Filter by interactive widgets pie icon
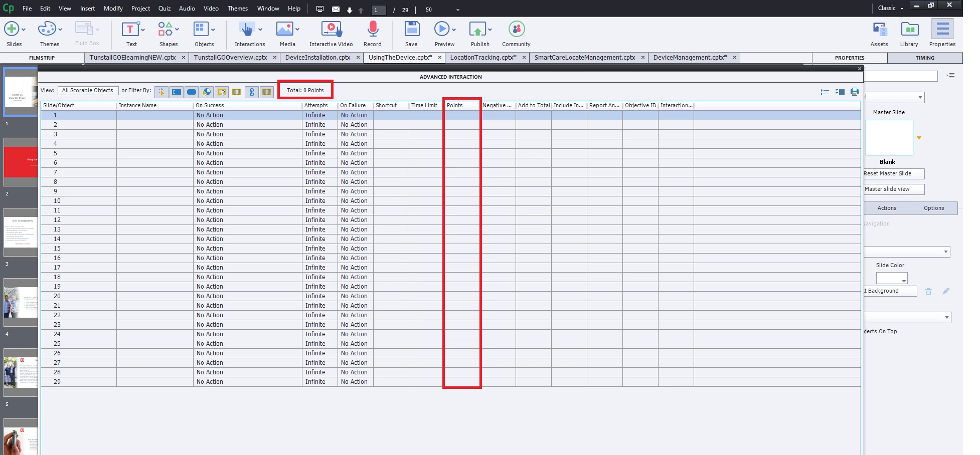 207,92
